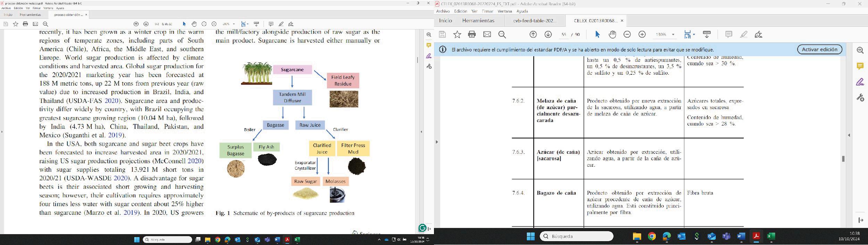Bookmark the CELEX document with the star icon
The height and width of the screenshot is (245, 868).
pos(457,34)
